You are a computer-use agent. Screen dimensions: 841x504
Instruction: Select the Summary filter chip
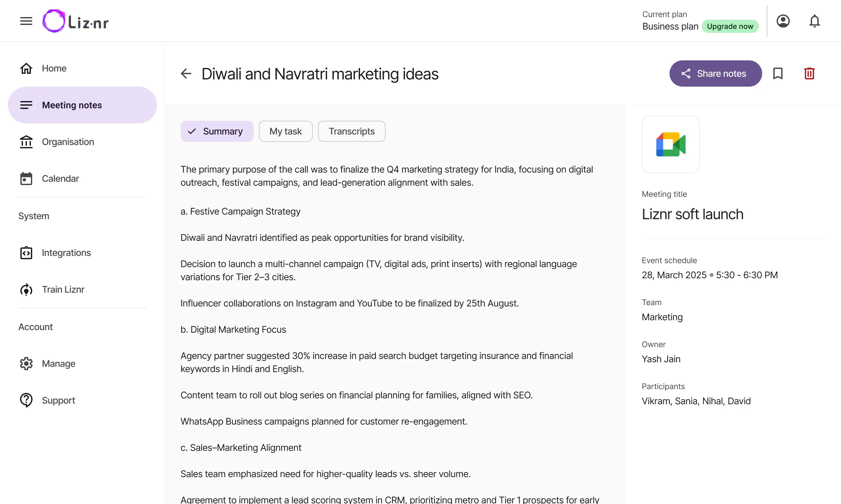click(217, 131)
